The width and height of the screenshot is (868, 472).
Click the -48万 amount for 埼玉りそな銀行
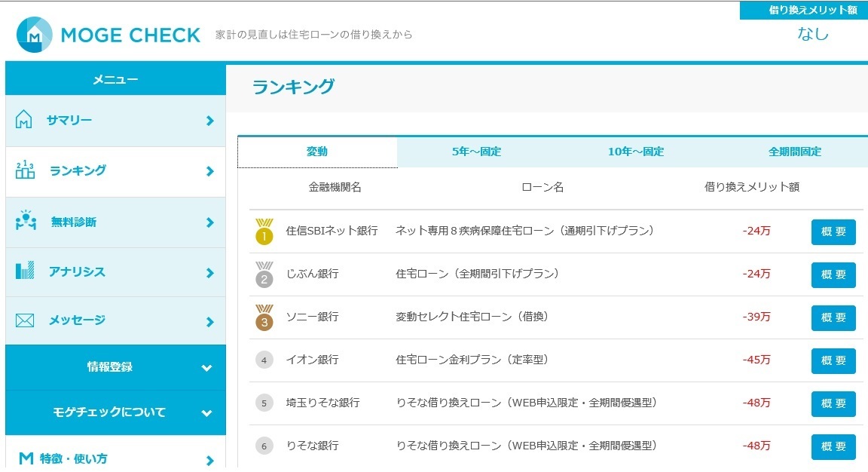(x=756, y=403)
